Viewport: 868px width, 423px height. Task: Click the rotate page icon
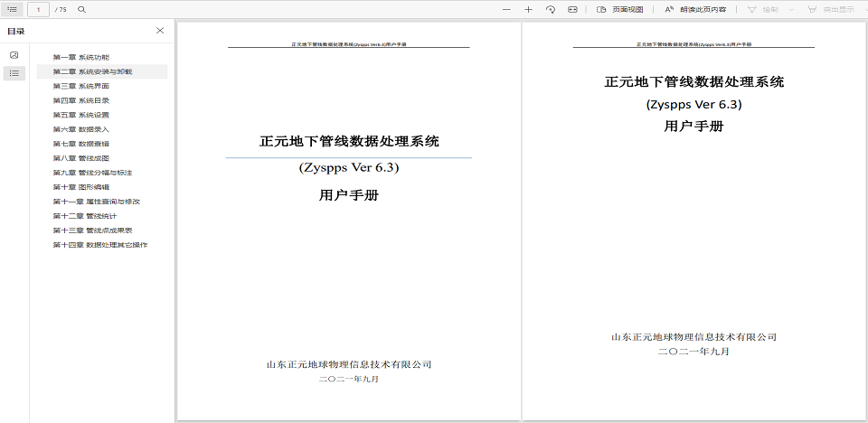(x=551, y=9)
